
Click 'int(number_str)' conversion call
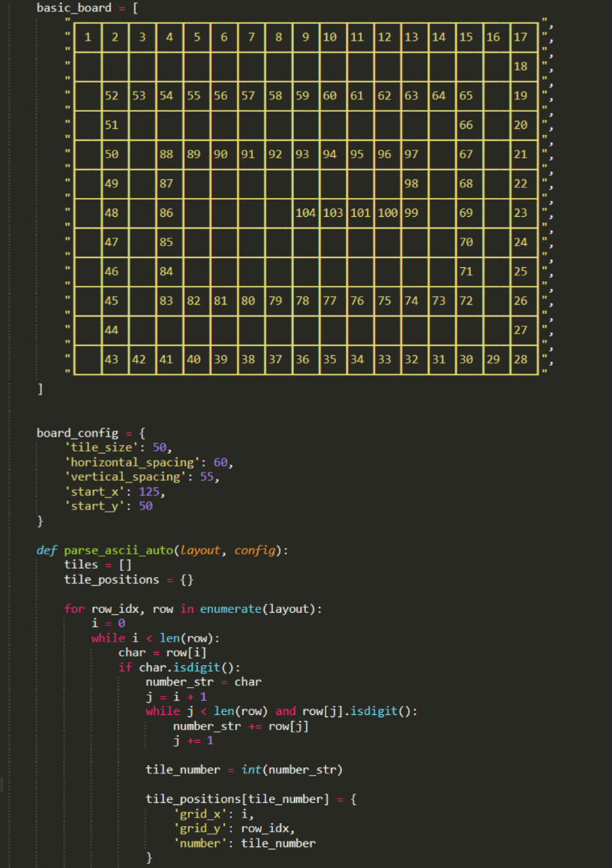pyautogui.click(x=292, y=770)
